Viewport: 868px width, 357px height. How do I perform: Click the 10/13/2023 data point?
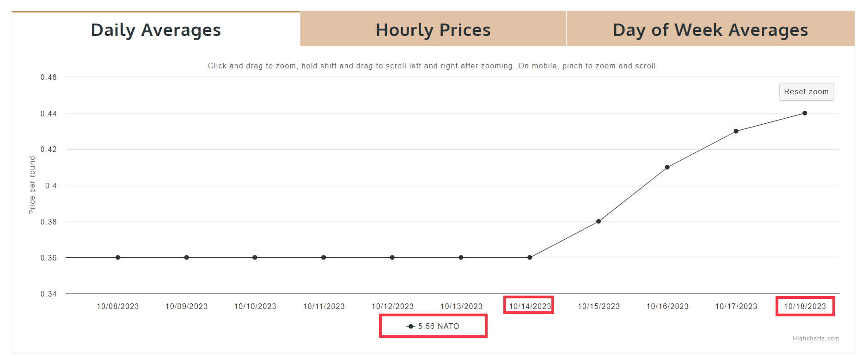coord(461,257)
